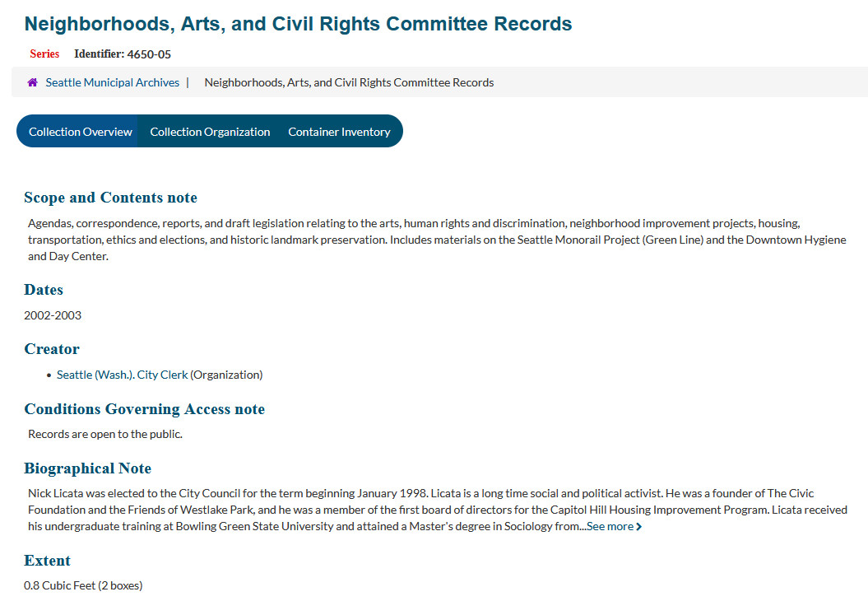
Task: Click the Scope and Contents note heading
Action: [x=110, y=198]
